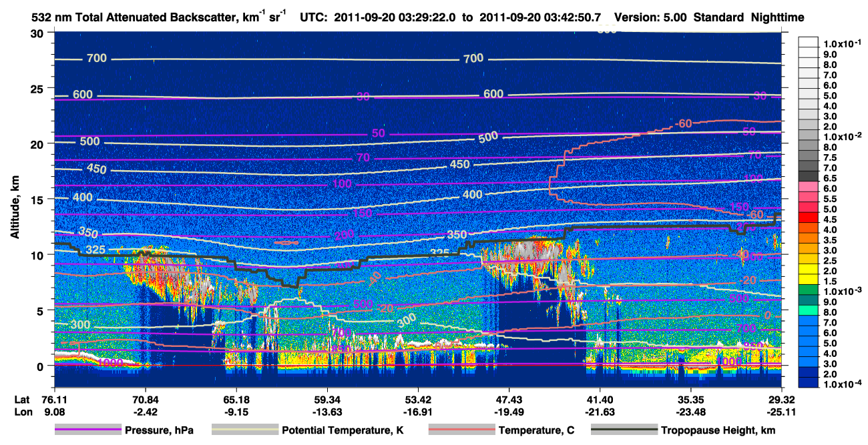This screenshot has height=445, width=868.
Task: Click the latitude value 47.43
Action: [x=509, y=399]
